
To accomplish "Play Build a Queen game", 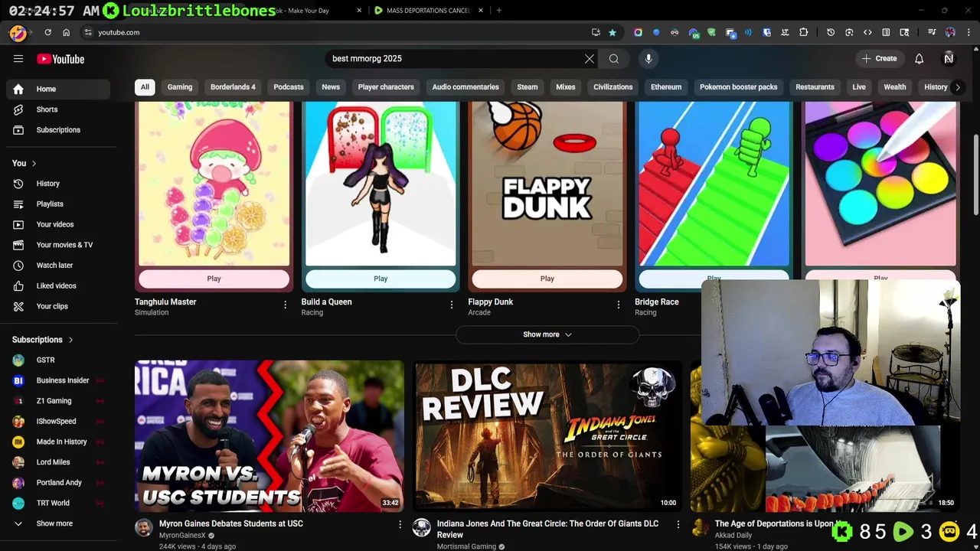I will pyautogui.click(x=381, y=279).
